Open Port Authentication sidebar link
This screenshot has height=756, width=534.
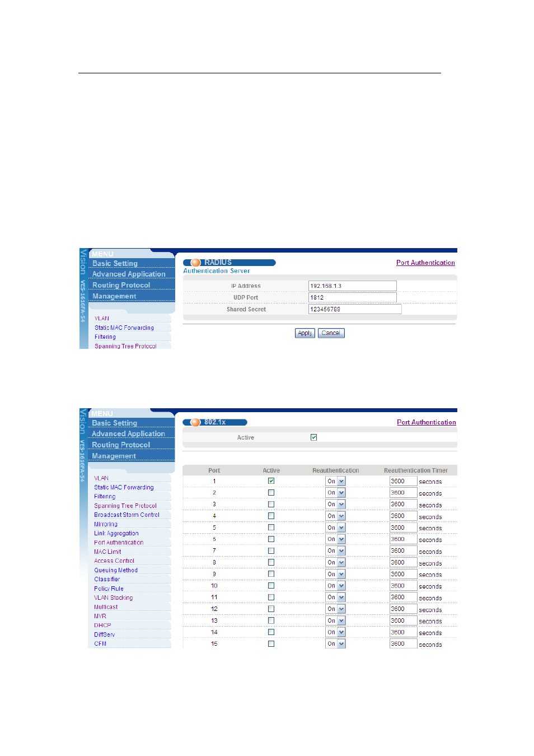119,543
